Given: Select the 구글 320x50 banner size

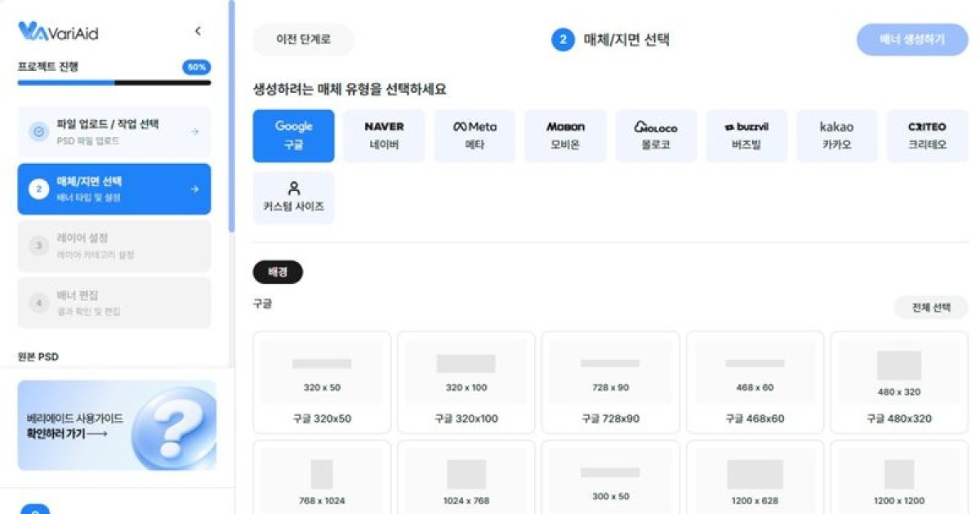Looking at the screenshot, I should (x=323, y=380).
